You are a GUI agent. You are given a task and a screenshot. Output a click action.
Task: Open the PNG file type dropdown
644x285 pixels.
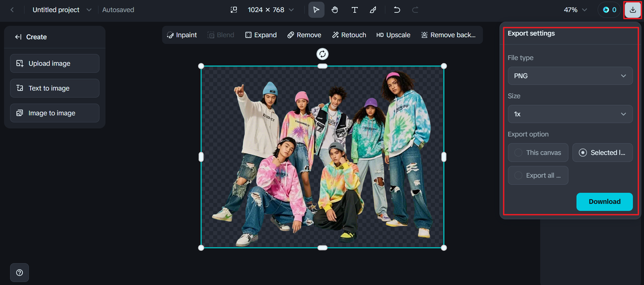[570, 76]
